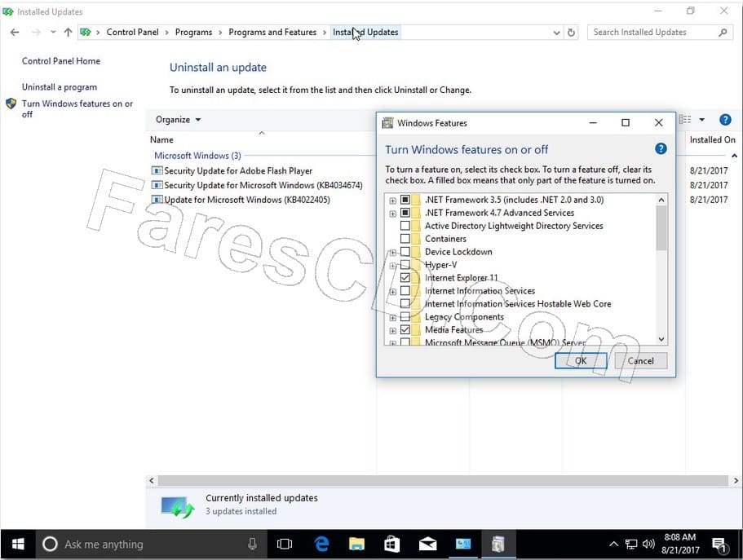
Task: Open Turn Windows features on or off link
Action: [77, 109]
